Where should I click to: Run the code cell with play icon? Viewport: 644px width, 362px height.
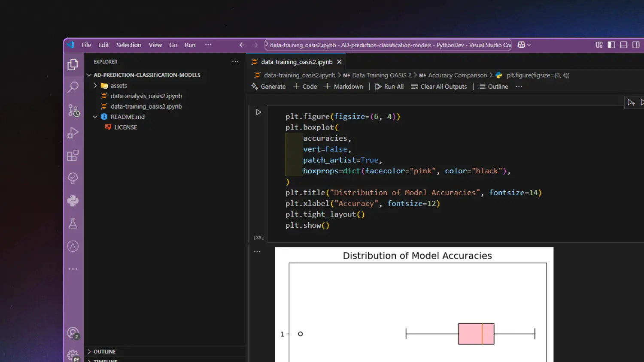(x=258, y=112)
